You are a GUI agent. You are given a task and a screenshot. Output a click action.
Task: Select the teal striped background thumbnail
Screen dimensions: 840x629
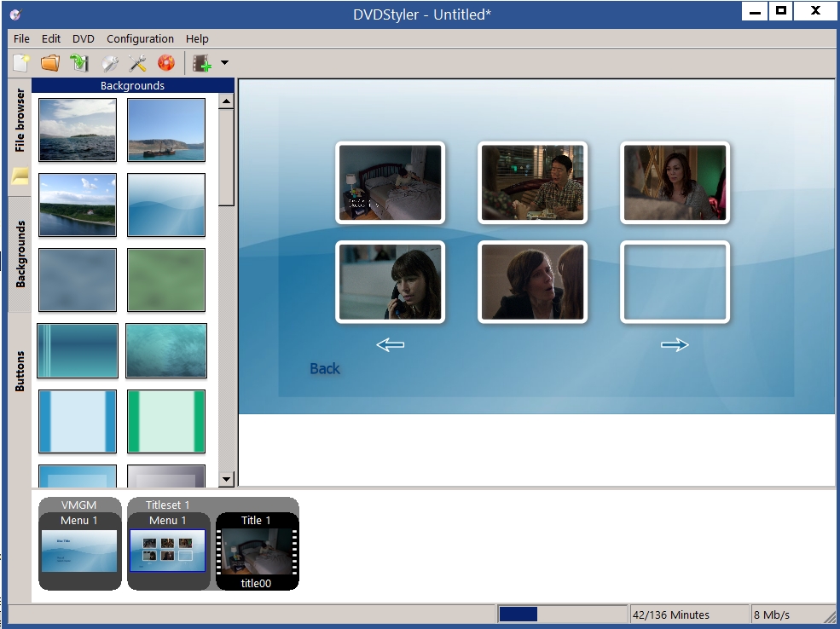77,350
